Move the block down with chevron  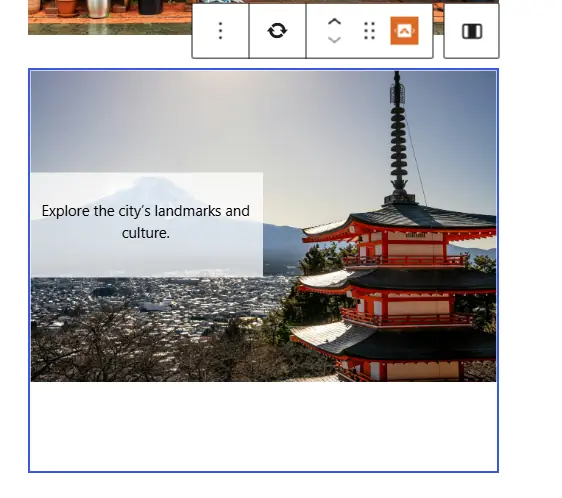coord(334,39)
